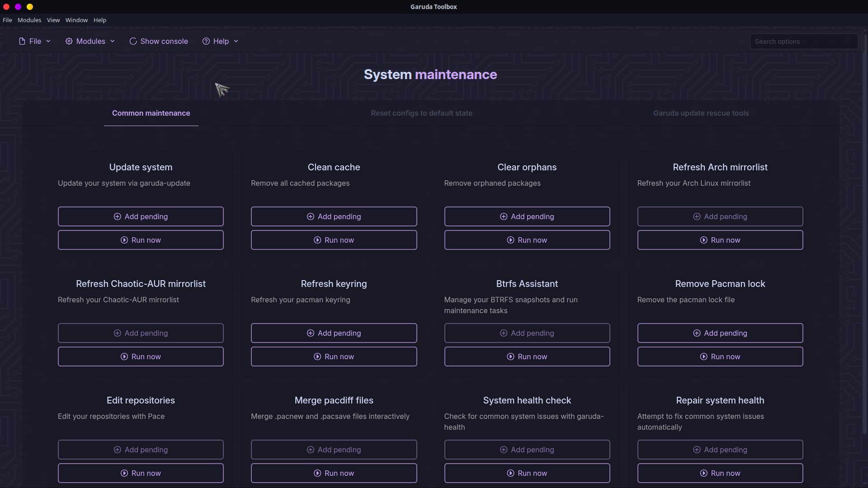Click the red close window button

pyautogui.click(x=6, y=7)
